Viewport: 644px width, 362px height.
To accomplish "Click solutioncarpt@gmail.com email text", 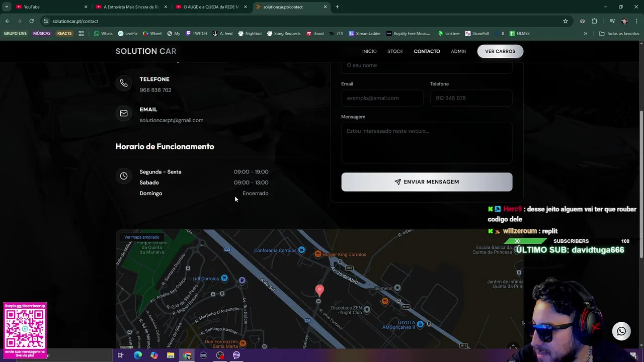I will [172, 120].
